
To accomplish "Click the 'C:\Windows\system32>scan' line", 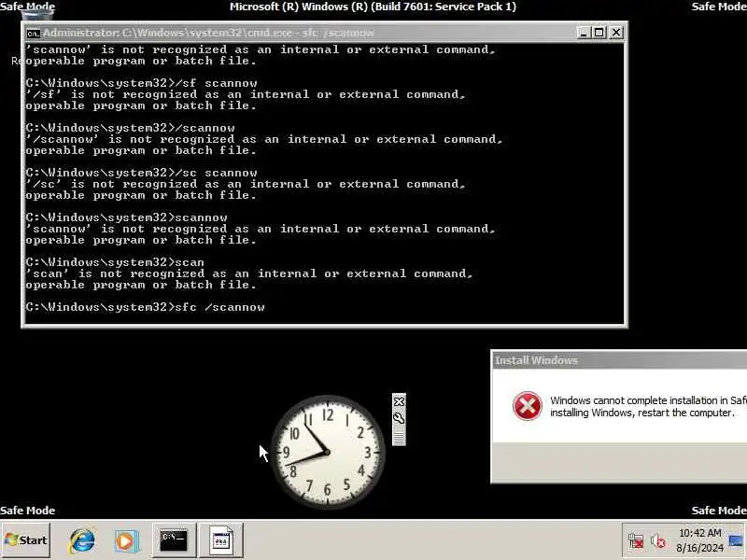I will tap(114, 262).
